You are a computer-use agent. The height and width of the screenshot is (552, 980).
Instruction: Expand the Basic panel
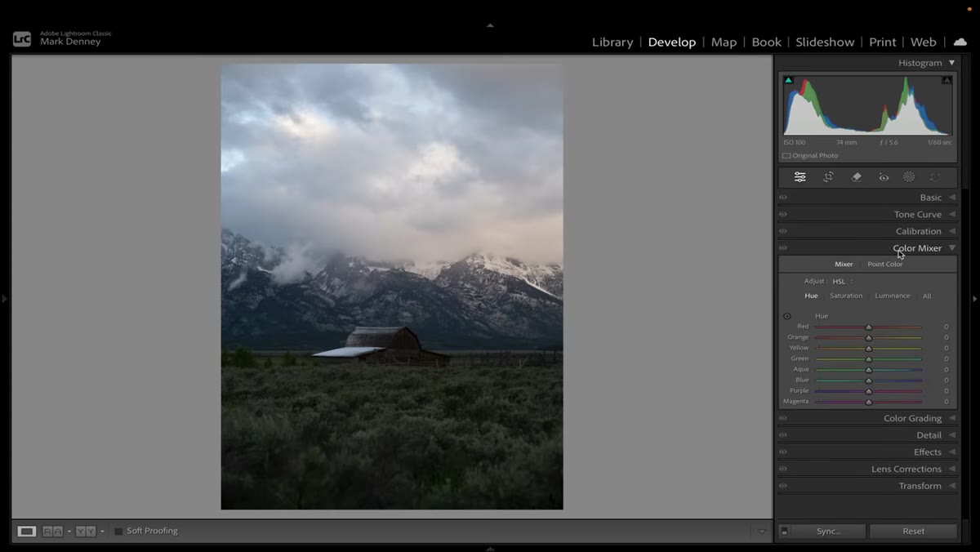coord(951,198)
